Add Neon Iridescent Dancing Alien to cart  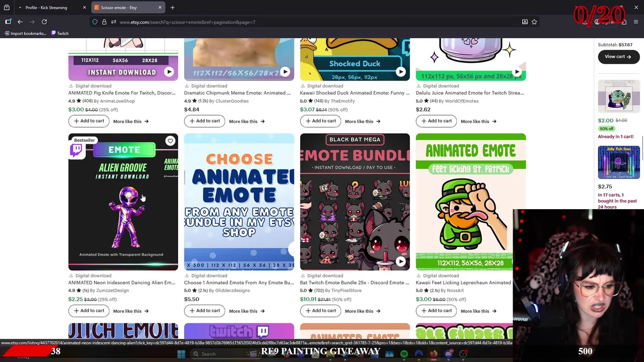89,310
